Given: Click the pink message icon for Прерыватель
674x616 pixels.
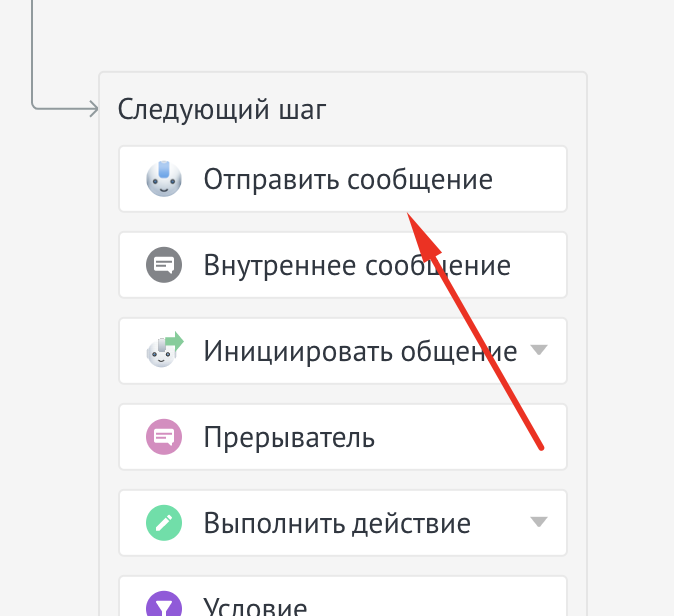Looking at the screenshot, I should [x=163, y=437].
